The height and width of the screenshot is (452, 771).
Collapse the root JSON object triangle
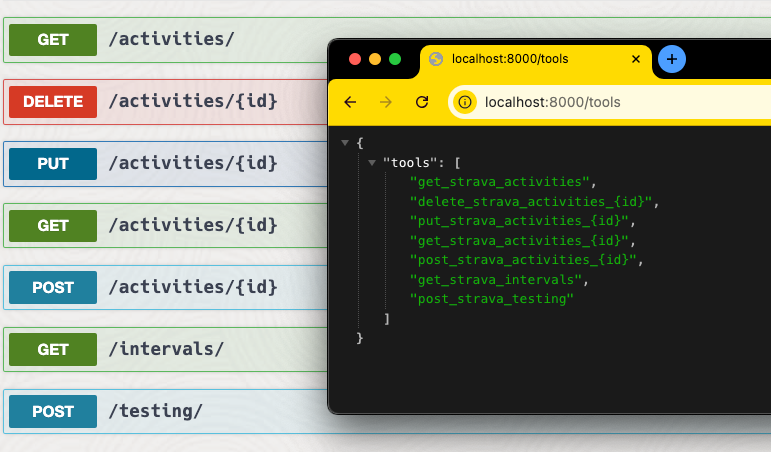point(345,143)
